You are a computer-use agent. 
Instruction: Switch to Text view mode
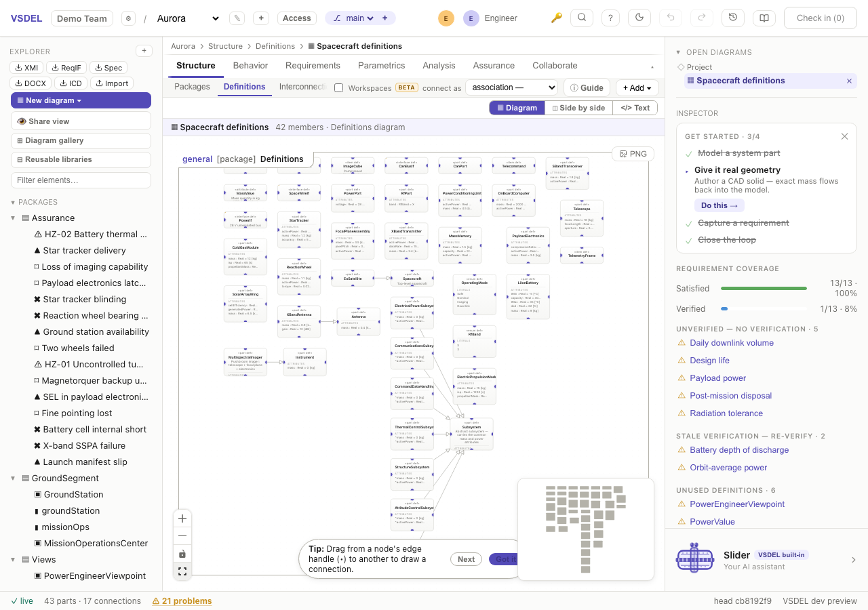pyautogui.click(x=635, y=108)
